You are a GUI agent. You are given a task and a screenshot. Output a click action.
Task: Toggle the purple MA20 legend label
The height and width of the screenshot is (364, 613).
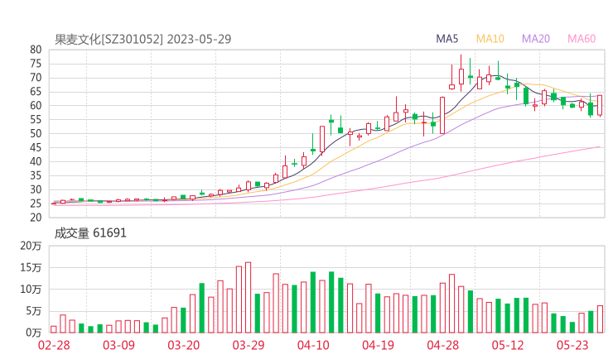(x=536, y=39)
